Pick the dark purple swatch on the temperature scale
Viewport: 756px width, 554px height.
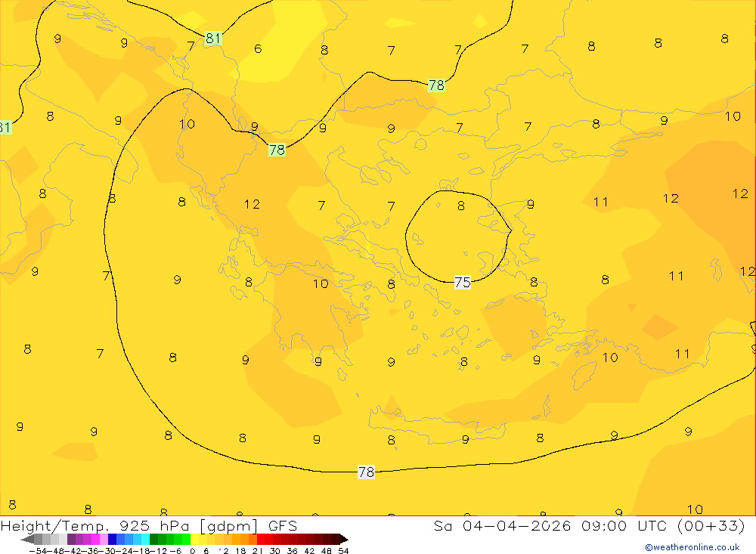coord(71,540)
